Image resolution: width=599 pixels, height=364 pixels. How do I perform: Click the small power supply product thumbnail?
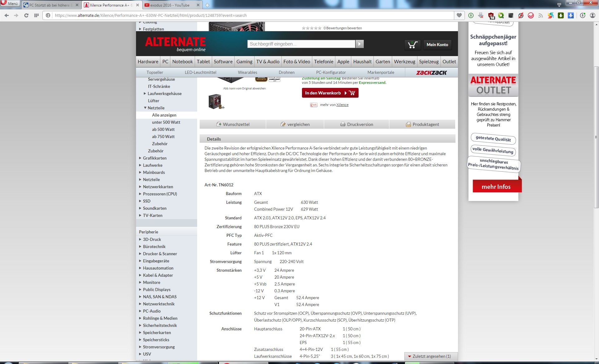click(216, 102)
